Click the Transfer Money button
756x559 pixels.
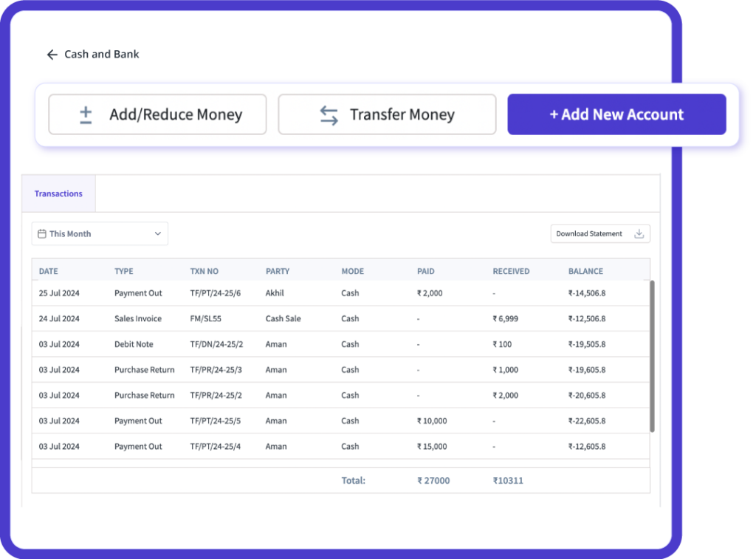tap(387, 114)
